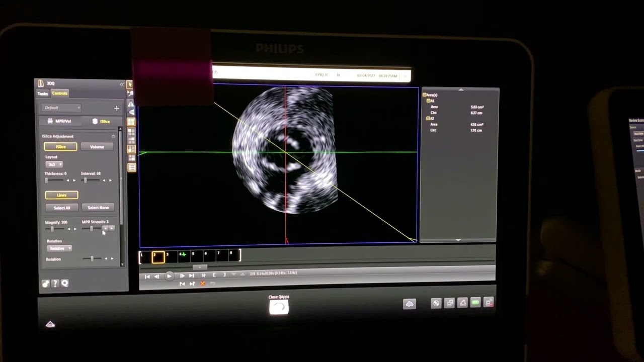644x362 pixels.
Task: Decrease Magnify with left arrow
Action: [68, 228]
